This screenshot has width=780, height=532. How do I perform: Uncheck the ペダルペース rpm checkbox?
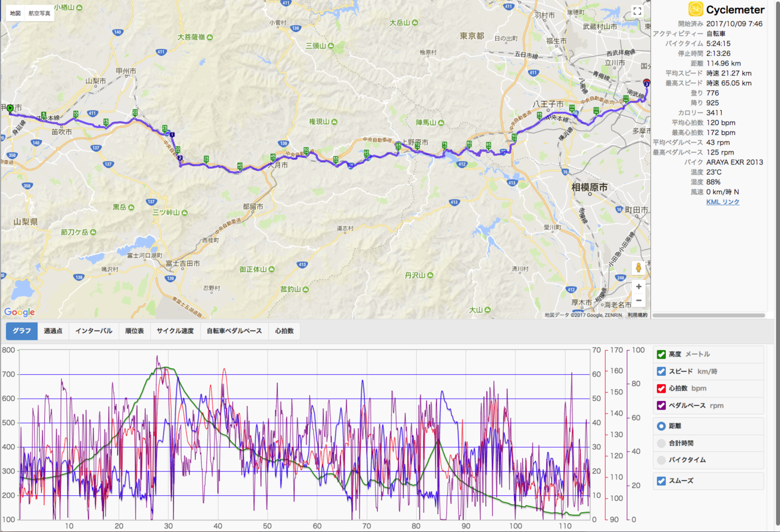tap(661, 405)
